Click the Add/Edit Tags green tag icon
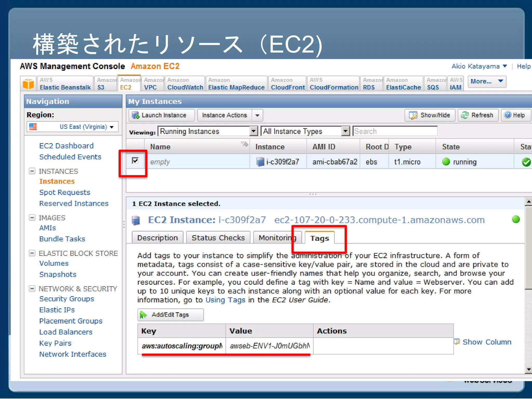The width and height of the screenshot is (532, 399). (143, 315)
